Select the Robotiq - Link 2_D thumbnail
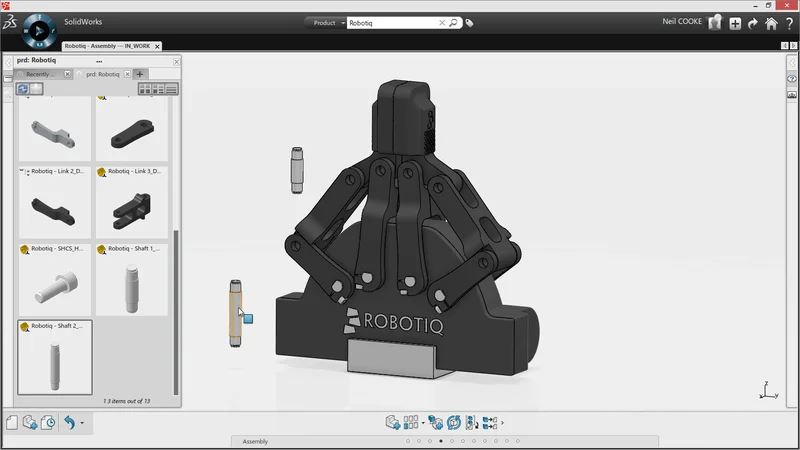The height and width of the screenshot is (450, 800). (x=55, y=203)
